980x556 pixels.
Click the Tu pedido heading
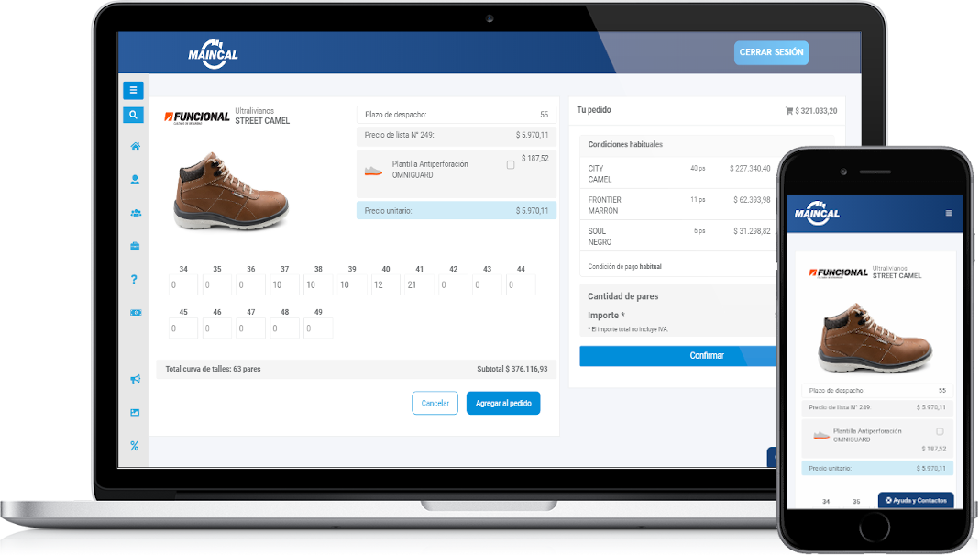[594, 110]
